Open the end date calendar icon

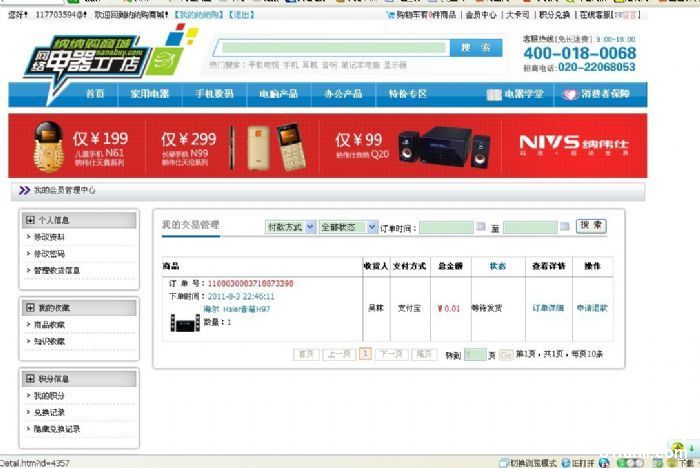click(564, 227)
